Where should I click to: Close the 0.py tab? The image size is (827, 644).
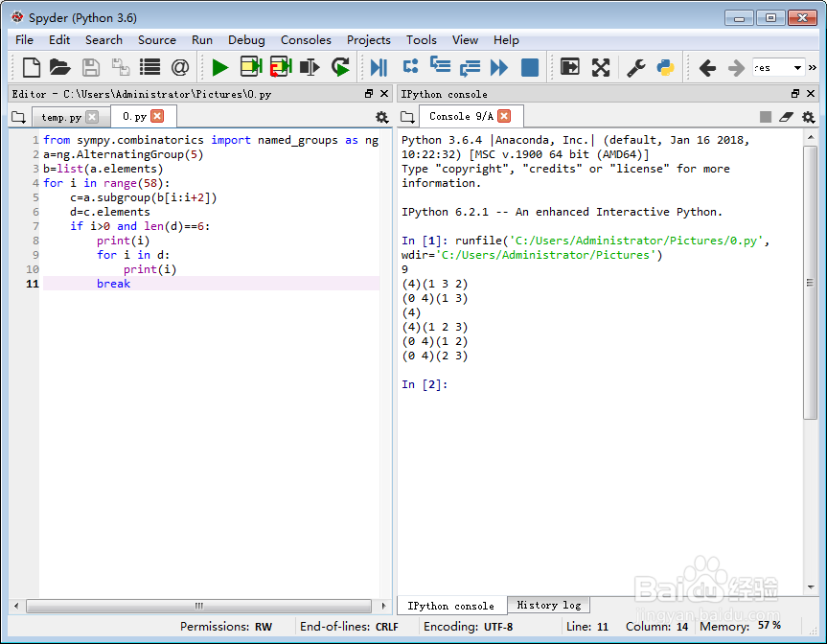tap(157, 116)
